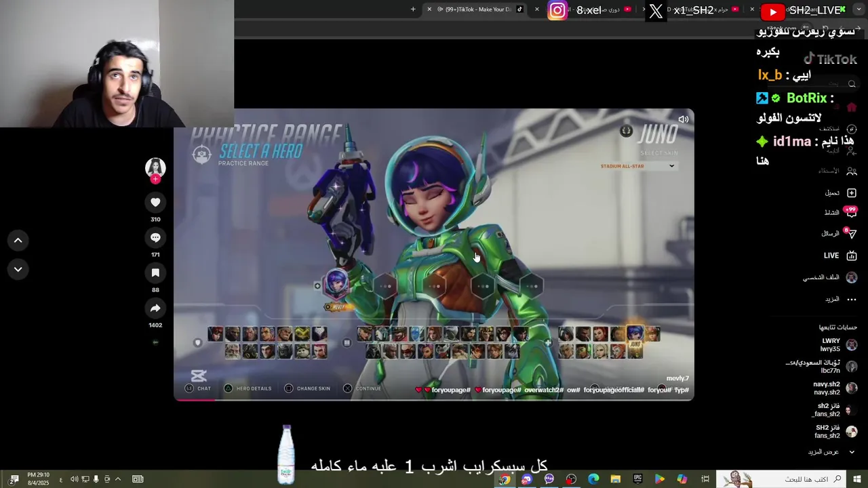Click the CONTINUE button in game UI

(362, 388)
